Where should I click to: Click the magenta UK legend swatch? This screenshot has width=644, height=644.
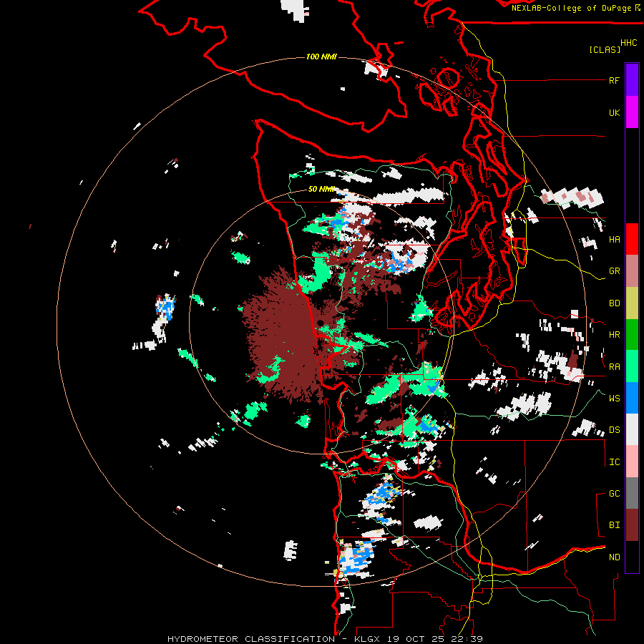click(x=632, y=112)
